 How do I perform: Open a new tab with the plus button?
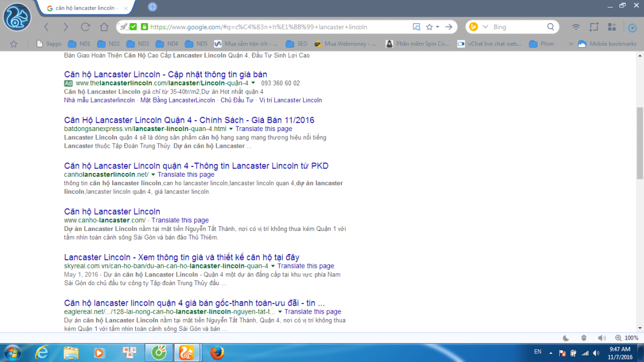tap(152, 7)
